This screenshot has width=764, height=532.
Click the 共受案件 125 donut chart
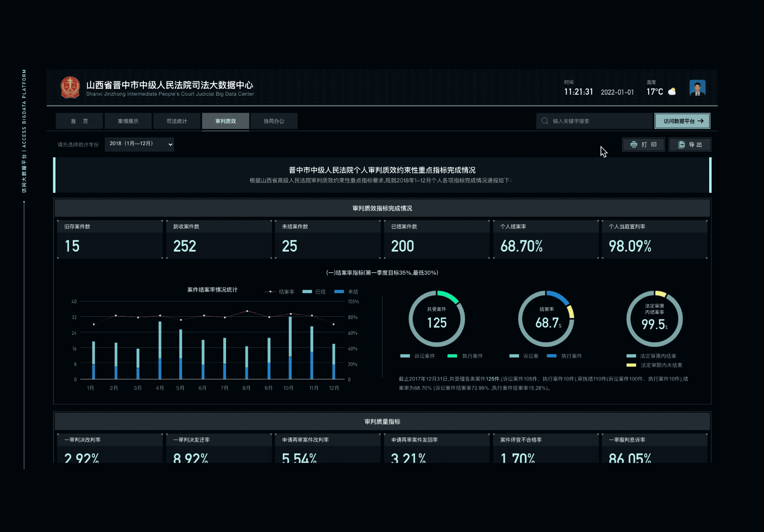437,319
